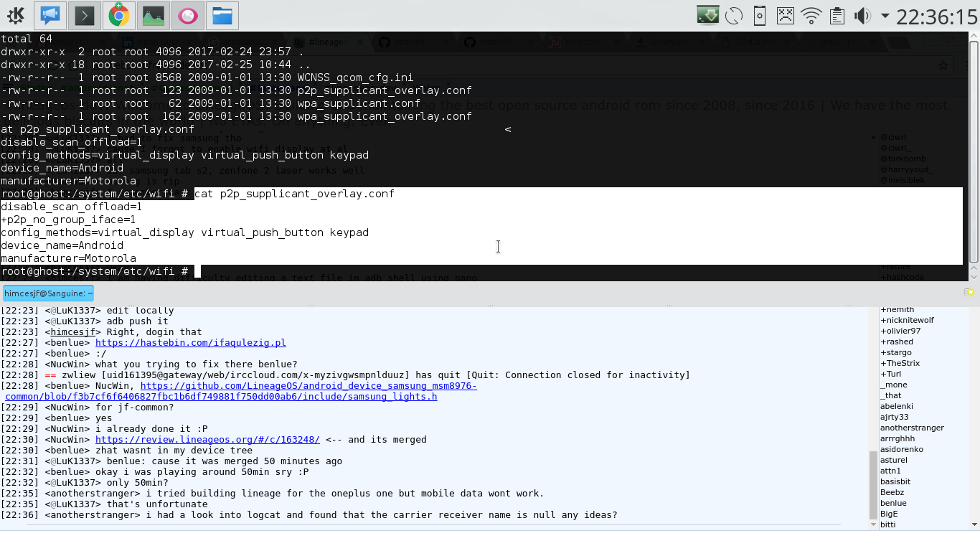Viewport: 980px width, 551px height.
Task: Select asturel in the nick list
Action: pos(894,460)
